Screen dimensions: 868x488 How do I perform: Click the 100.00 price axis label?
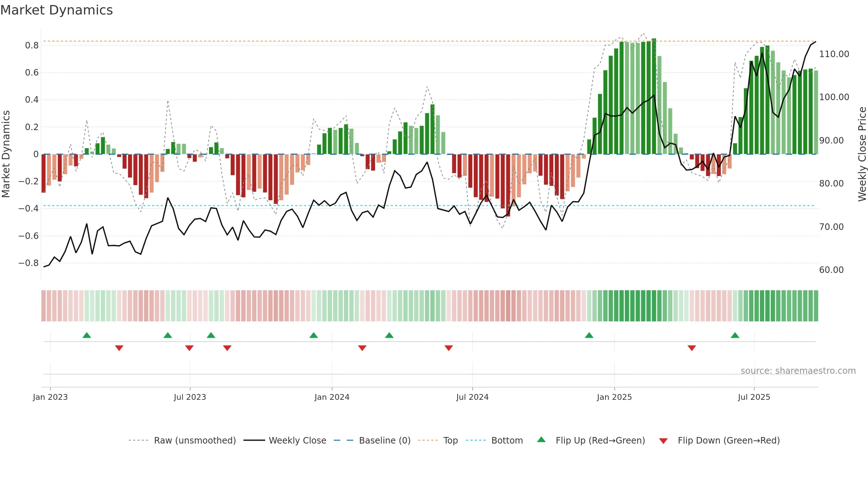834,97
